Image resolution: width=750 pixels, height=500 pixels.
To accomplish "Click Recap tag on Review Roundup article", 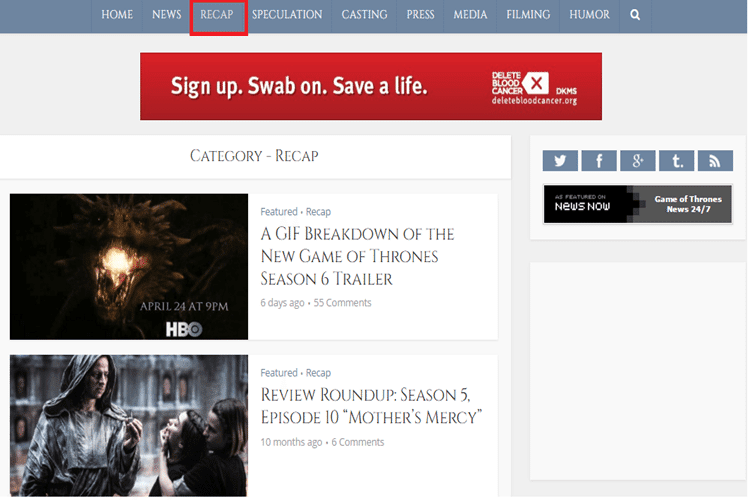I will tap(318, 373).
